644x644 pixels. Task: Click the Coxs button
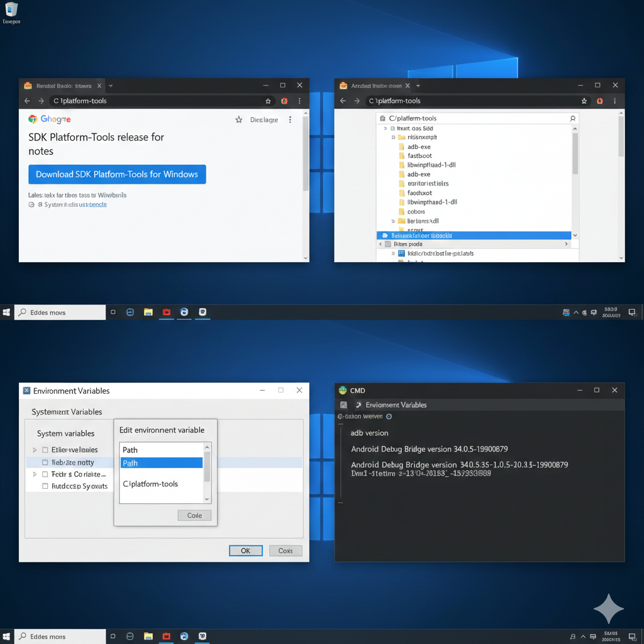click(x=286, y=551)
